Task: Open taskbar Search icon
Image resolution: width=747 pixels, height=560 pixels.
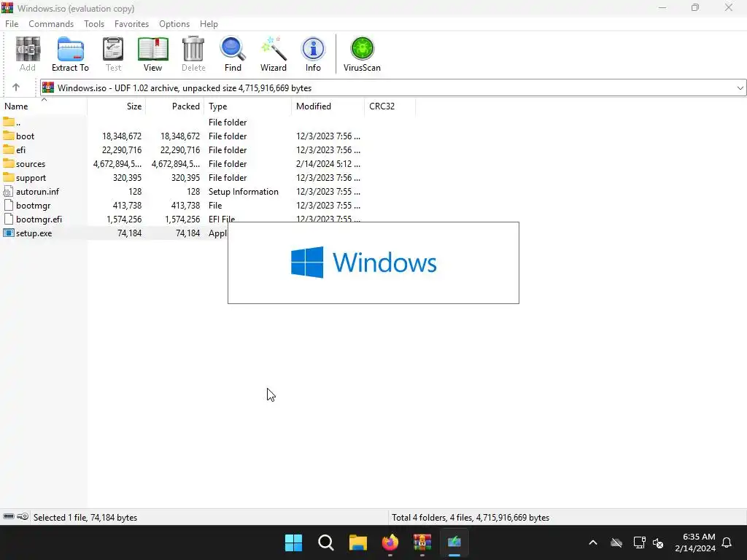Action: 326,542
